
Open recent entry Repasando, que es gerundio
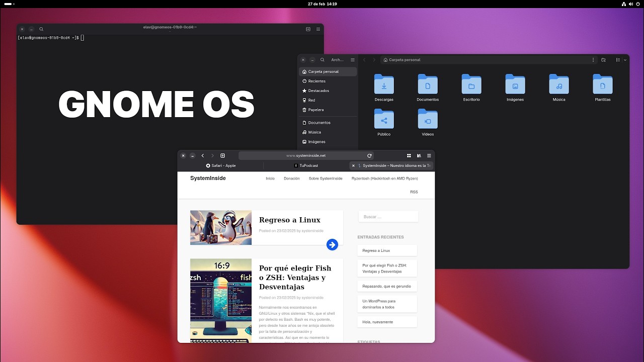click(387, 286)
